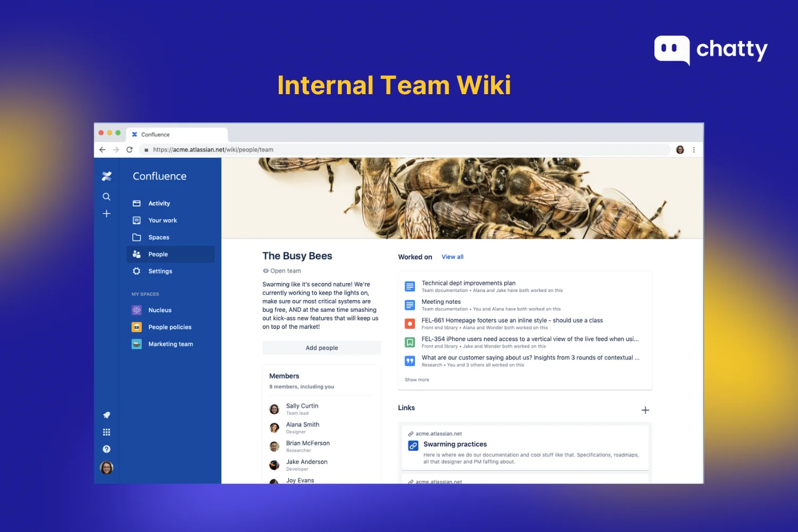Open browser three-dot menu

click(694, 150)
